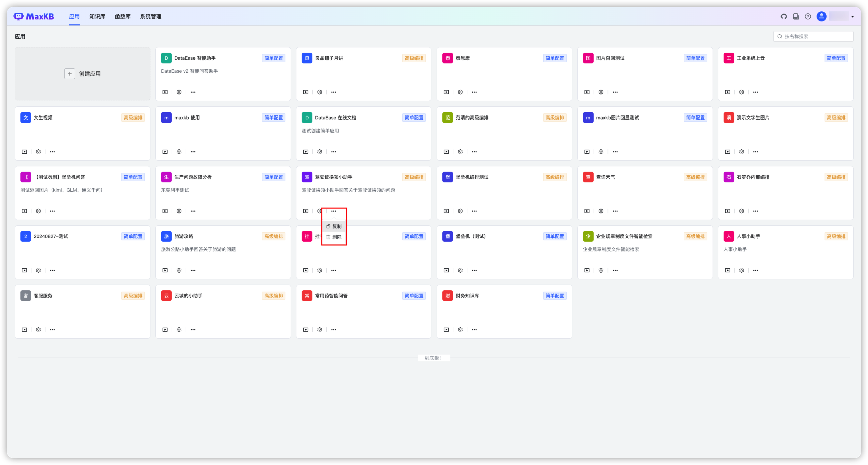This screenshot has width=868, height=465.
Task: Open settings gear on 常用药智能问答 card
Action: 320,330
